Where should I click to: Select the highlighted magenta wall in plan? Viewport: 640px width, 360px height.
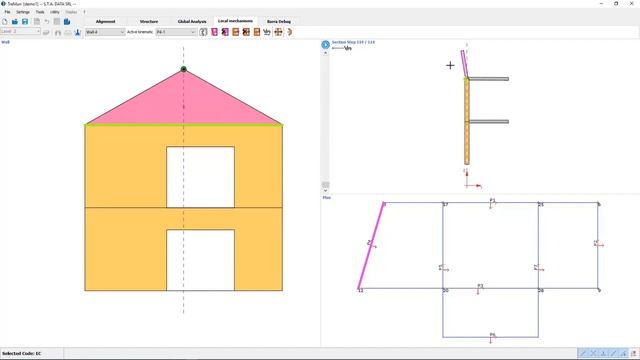(371, 246)
